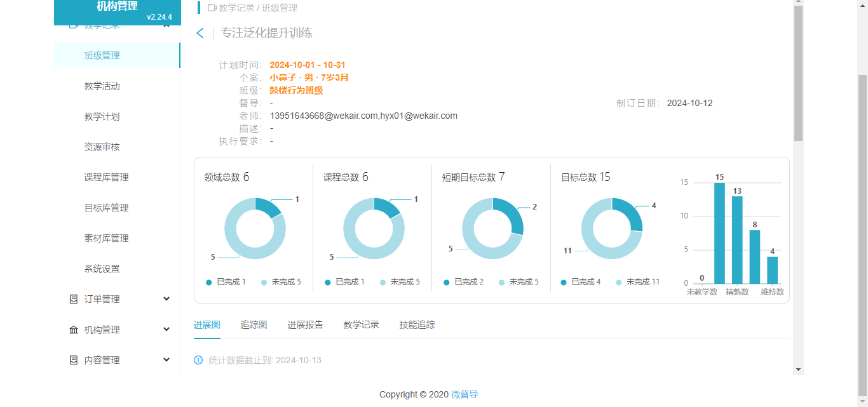Click the page title 专注泛化提升训练
This screenshot has height=407, width=868.
click(267, 33)
